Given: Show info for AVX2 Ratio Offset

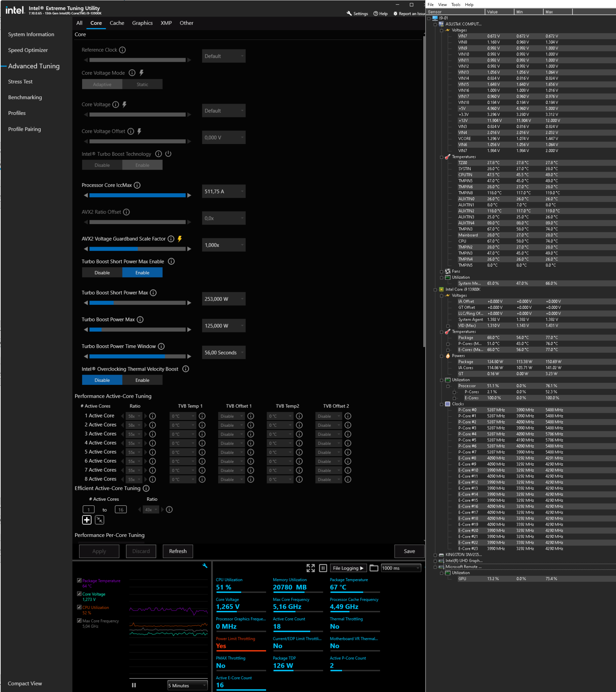Looking at the screenshot, I should [x=126, y=212].
